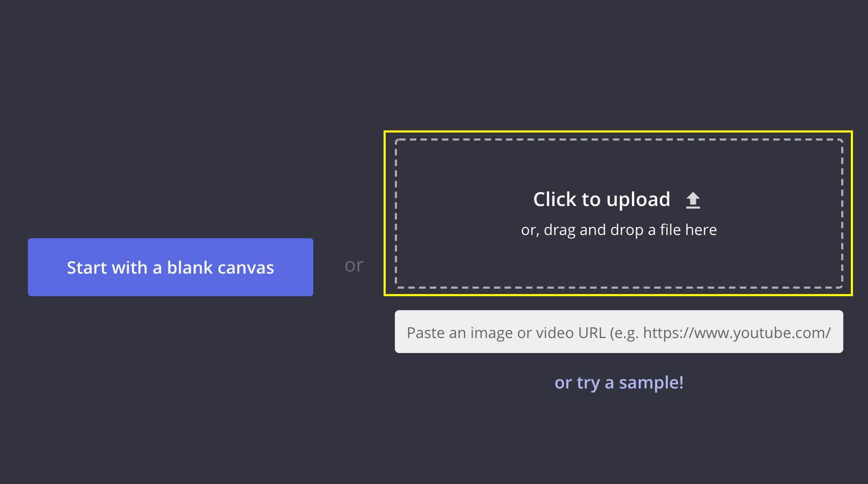Tap the upward arrow beside the upload heading
Screen dimensions: 868x484
pos(693,200)
